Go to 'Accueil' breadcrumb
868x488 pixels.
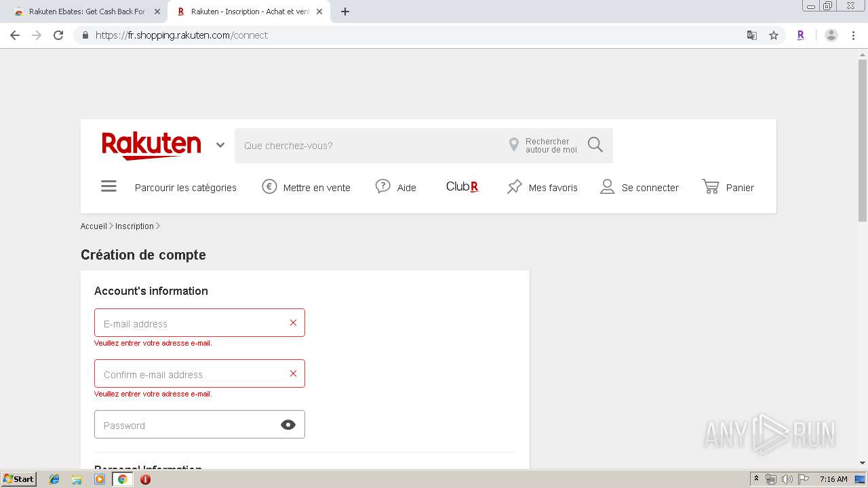pyautogui.click(x=94, y=226)
